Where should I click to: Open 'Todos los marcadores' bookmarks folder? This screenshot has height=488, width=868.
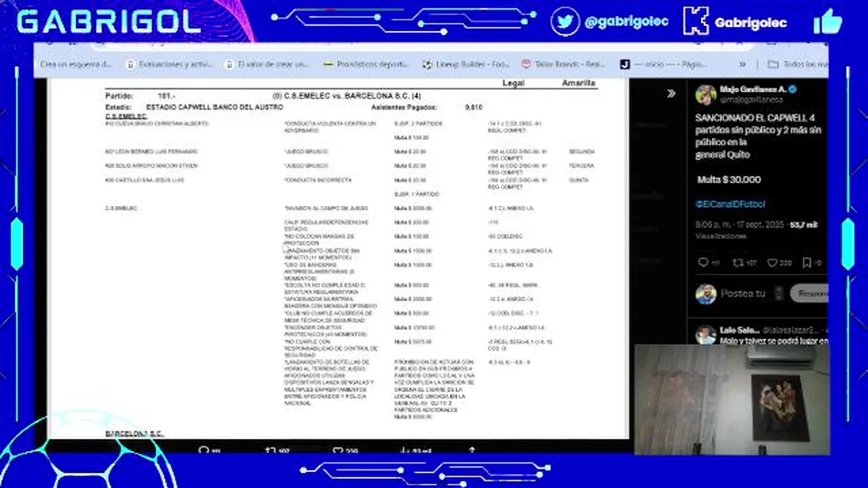coord(797,64)
